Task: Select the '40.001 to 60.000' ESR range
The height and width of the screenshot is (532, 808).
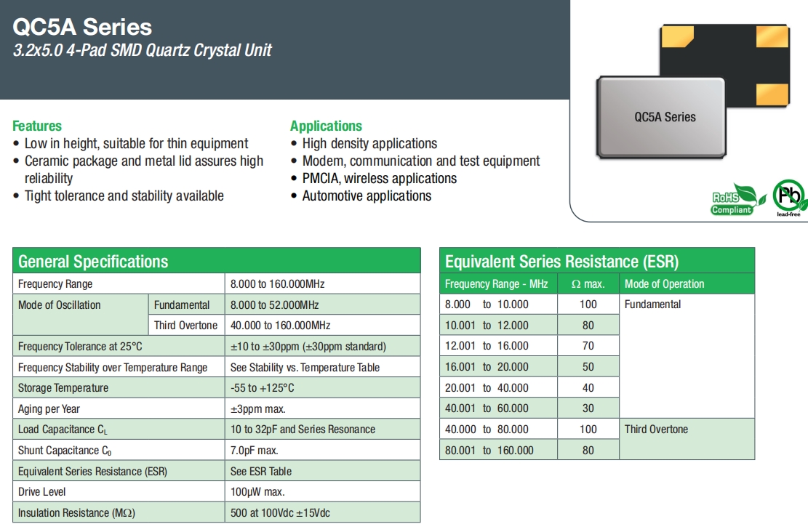Action: point(487,408)
